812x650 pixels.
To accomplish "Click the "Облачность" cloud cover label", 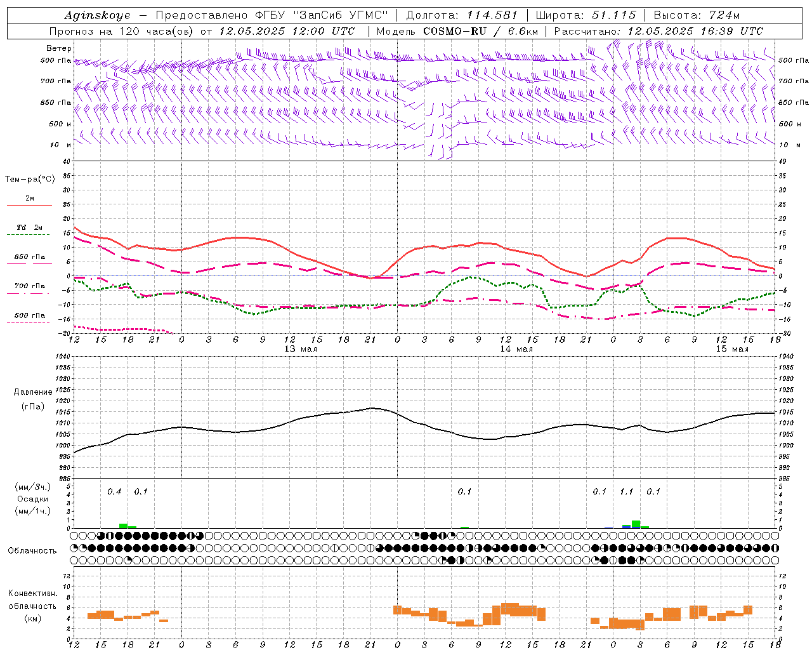I will 32,550.
